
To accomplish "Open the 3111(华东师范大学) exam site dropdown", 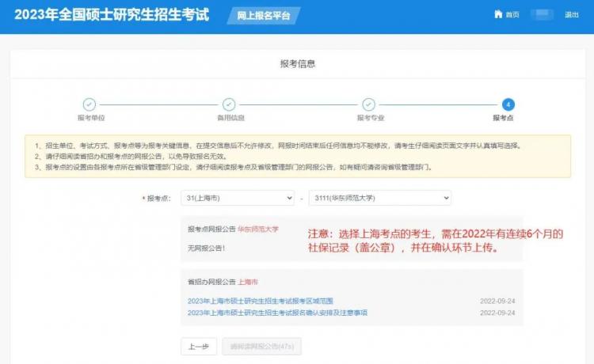I will (380, 198).
